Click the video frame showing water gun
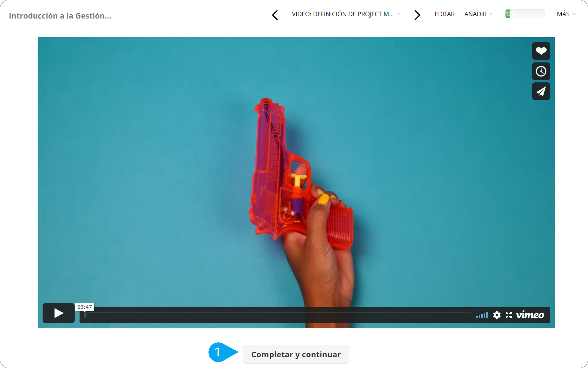The width and height of the screenshot is (588, 368). (x=296, y=174)
